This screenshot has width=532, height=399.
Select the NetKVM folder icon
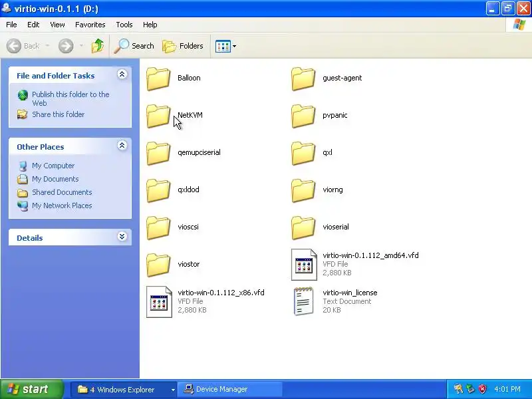click(x=158, y=116)
